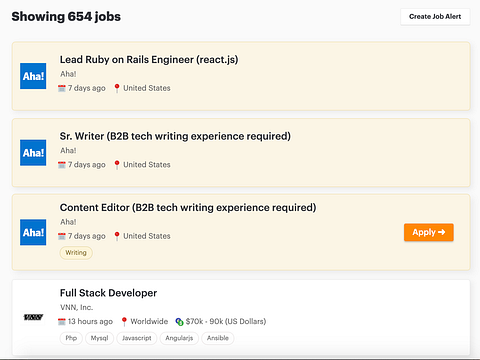Screen dimensions: 480x360
Task: Click the Worldwide location pin icon
Action: 124,322
